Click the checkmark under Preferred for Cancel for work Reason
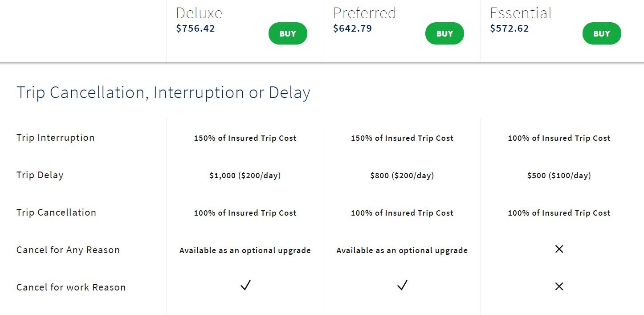 402,285
